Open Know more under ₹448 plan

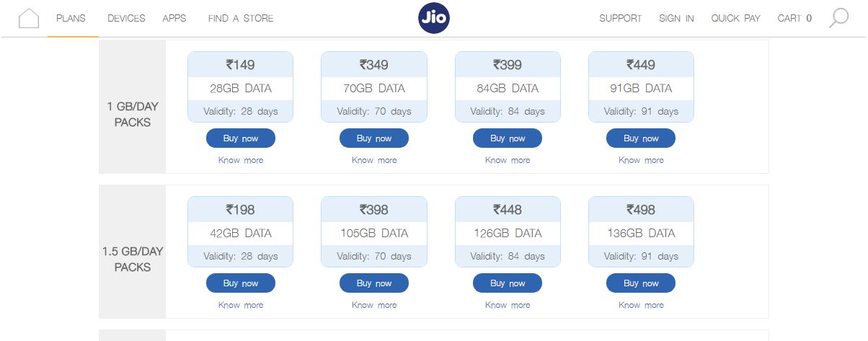click(508, 305)
